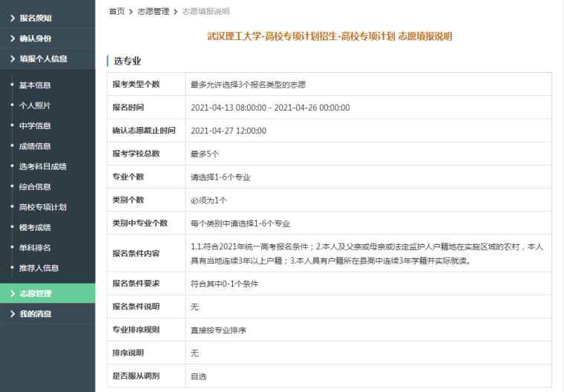
Task: Click the 报名时间 row label
Action: tap(128, 107)
